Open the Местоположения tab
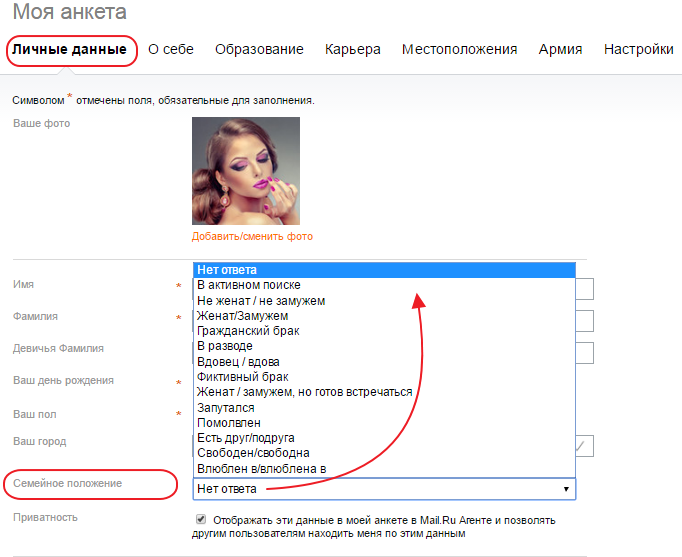682x557 pixels. (x=459, y=50)
